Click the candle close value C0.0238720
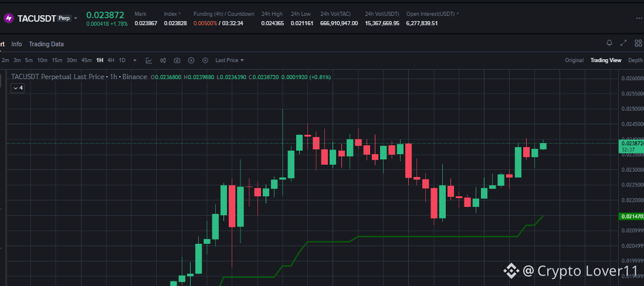Viewport: 644px width, 286px height. coord(264,77)
